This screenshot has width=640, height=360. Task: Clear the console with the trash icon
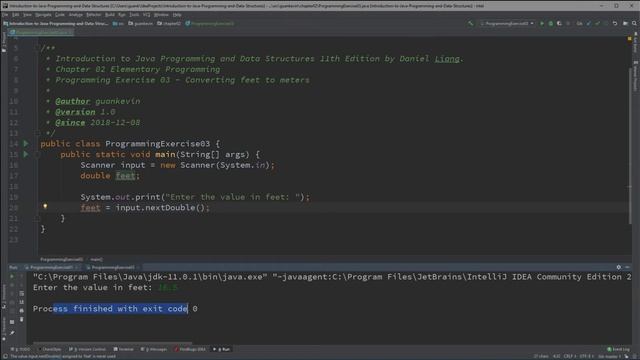click(x=22, y=319)
